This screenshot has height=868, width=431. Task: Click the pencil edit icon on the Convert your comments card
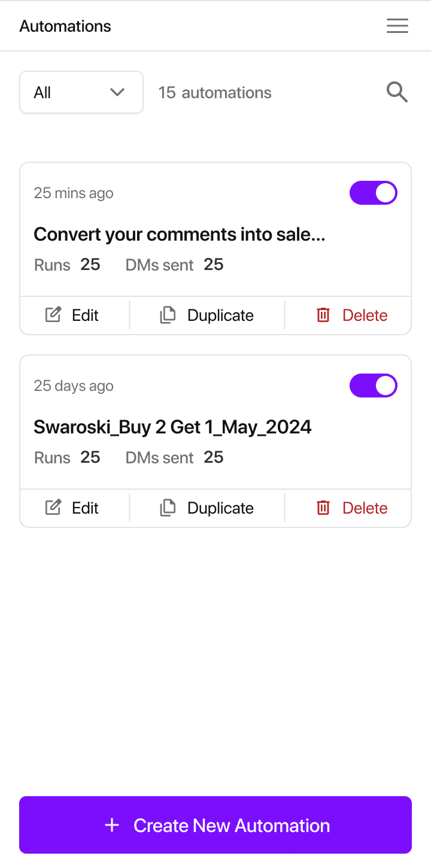click(53, 315)
